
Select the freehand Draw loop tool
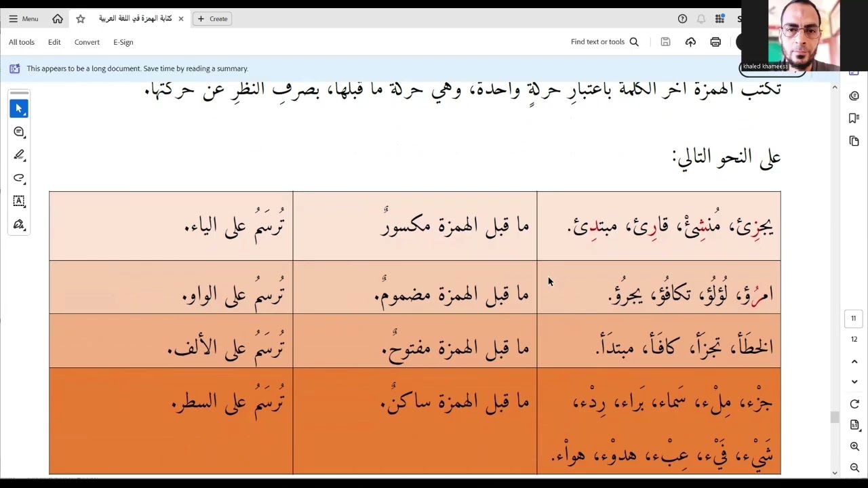coord(19,178)
